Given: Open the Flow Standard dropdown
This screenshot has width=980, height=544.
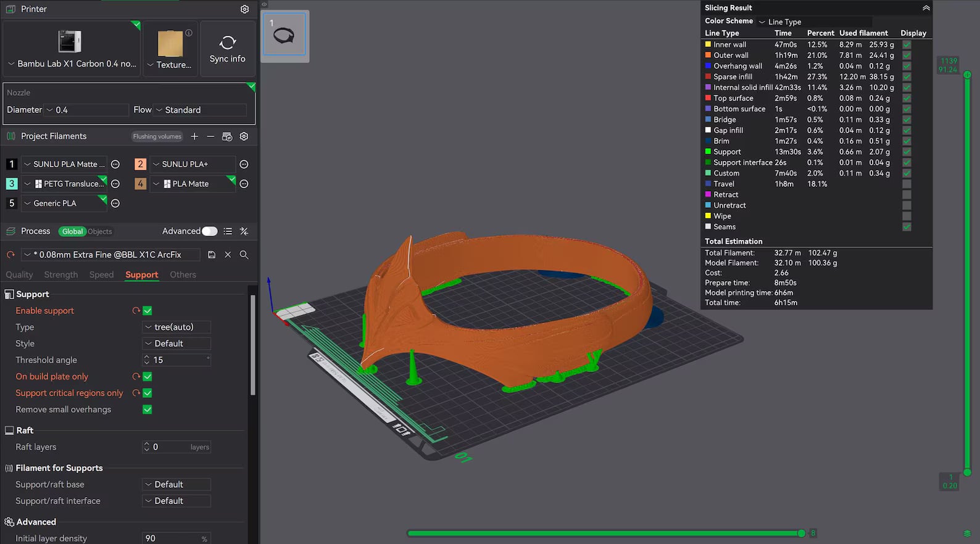Looking at the screenshot, I should click(200, 110).
